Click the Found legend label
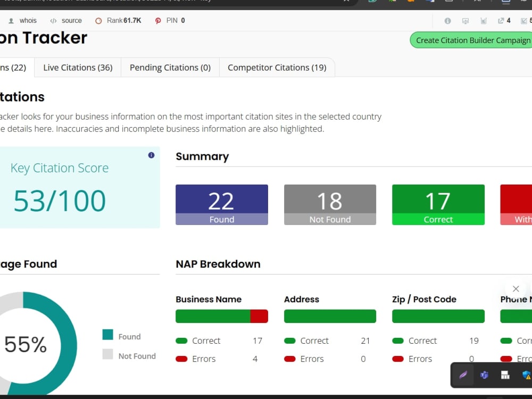532x399 pixels. 129,337
